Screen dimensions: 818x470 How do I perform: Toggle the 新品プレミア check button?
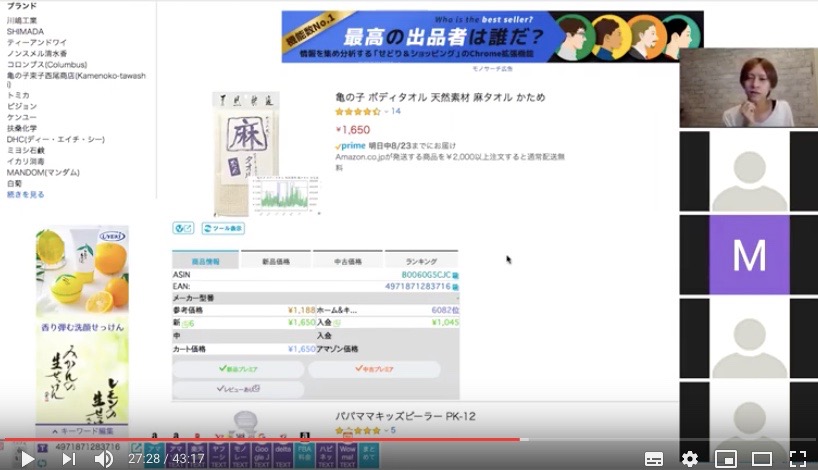[x=238, y=368]
